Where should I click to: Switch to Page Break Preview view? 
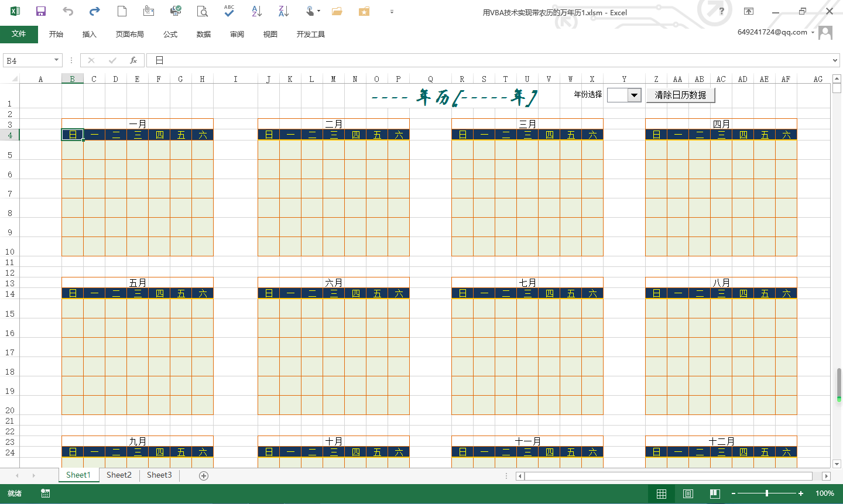click(715, 493)
